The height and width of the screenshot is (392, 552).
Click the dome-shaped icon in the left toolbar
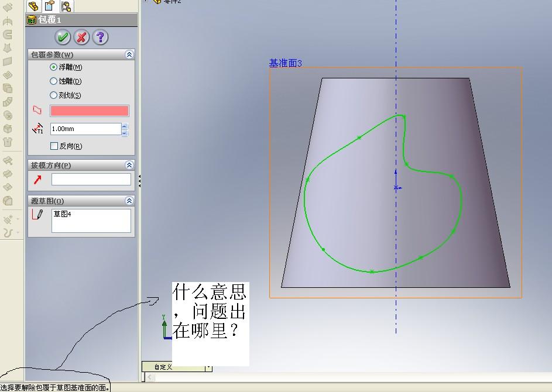[8, 201]
